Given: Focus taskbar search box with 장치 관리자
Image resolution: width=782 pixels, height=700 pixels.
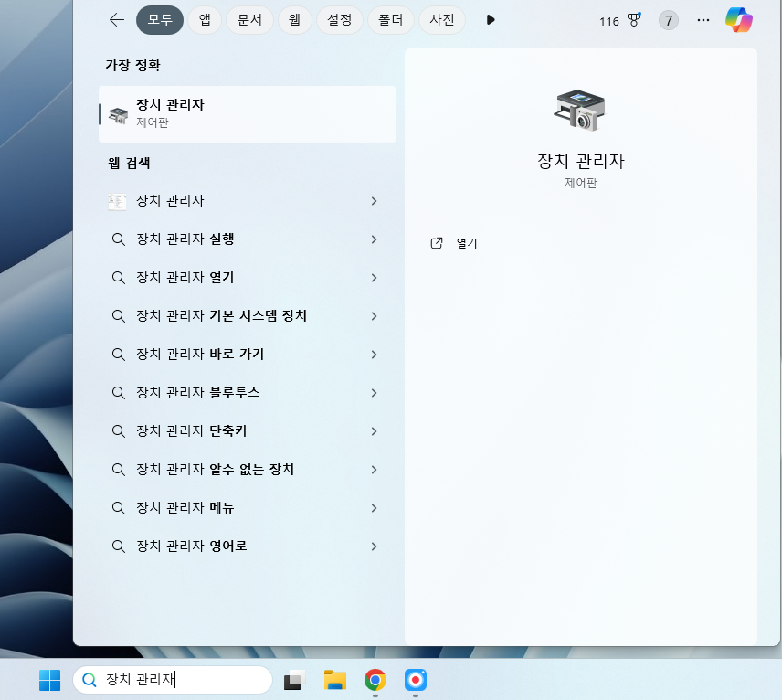Looking at the screenshot, I should click(173, 680).
